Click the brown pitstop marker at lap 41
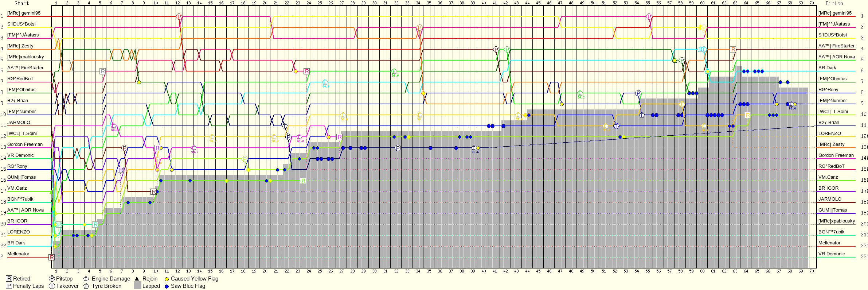Image resolution: width=868 pixels, height=290 pixels. point(496,50)
